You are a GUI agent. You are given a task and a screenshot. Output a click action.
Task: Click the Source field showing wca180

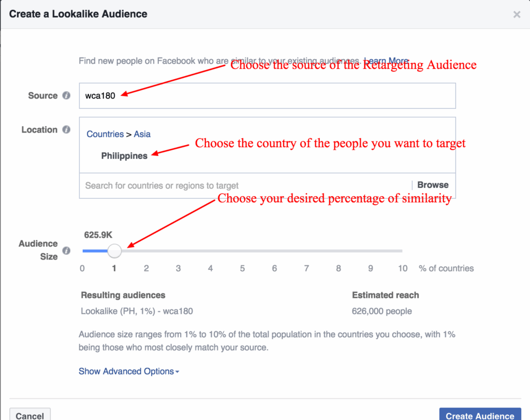[x=207, y=96]
